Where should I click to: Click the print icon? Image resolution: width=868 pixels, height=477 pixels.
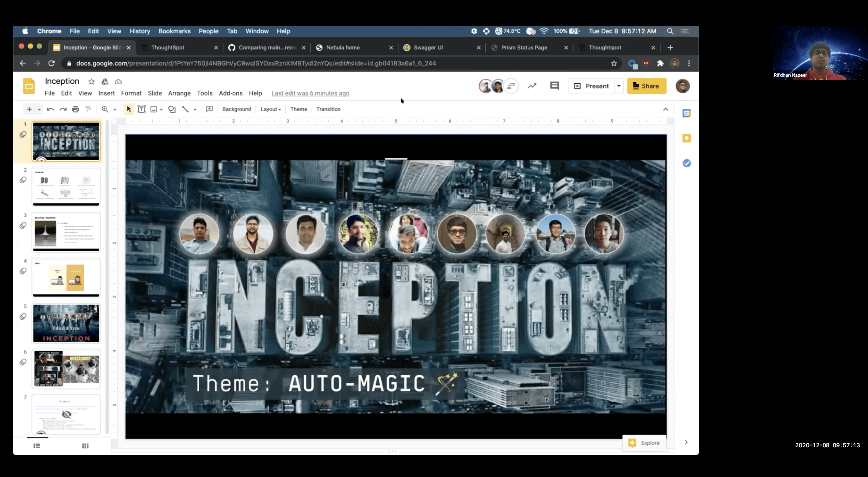[75, 109]
